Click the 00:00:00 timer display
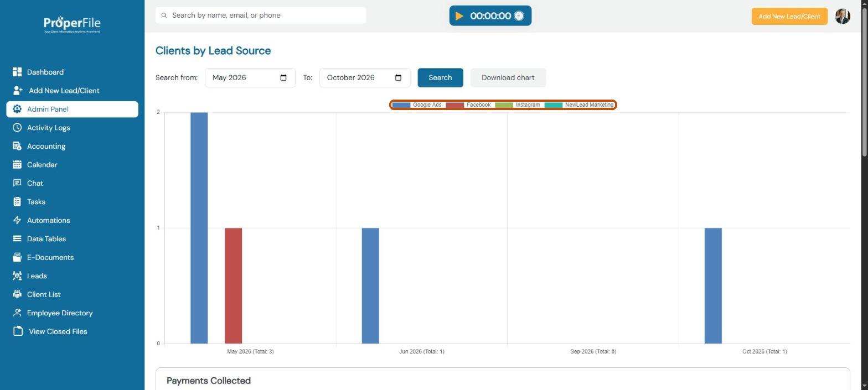 (490, 16)
